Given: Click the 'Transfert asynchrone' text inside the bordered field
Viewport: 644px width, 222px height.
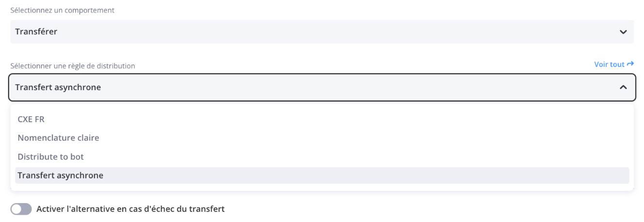Looking at the screenshot, I should coord(58,87).
